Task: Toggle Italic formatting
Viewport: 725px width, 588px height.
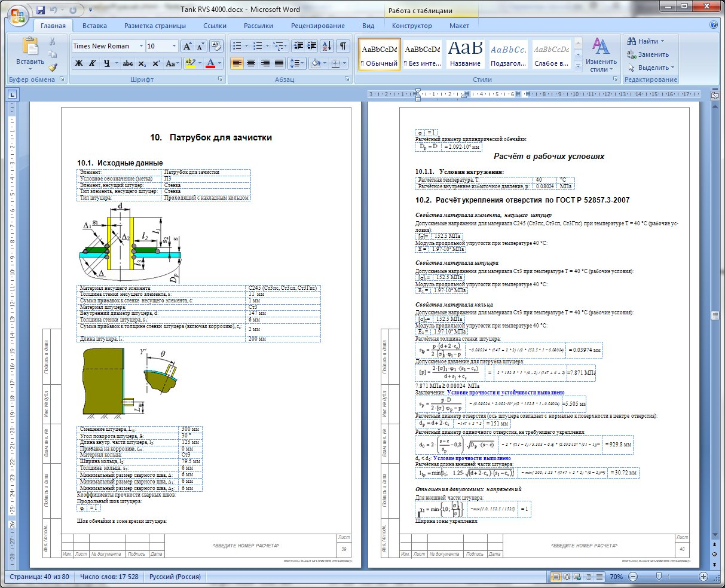Action: [x=92, y=63]
